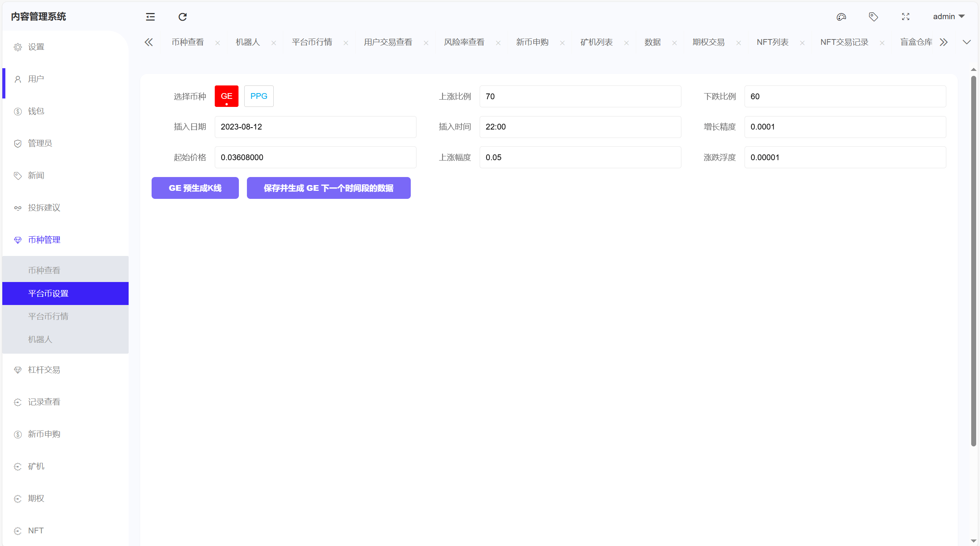Select the 钱包 wallet icon in sidebar
The image size is (980, 546).
pos(18,111)
